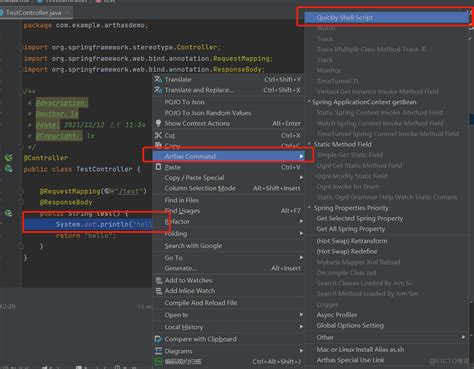Expand the Local History submenu arrow

point(301,327)
